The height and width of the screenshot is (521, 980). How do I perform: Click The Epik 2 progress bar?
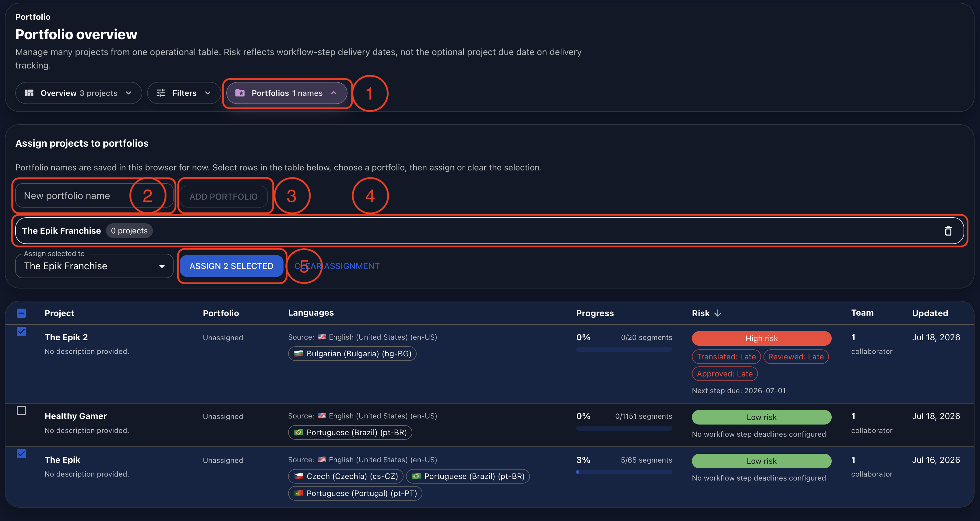pos(624,349)
